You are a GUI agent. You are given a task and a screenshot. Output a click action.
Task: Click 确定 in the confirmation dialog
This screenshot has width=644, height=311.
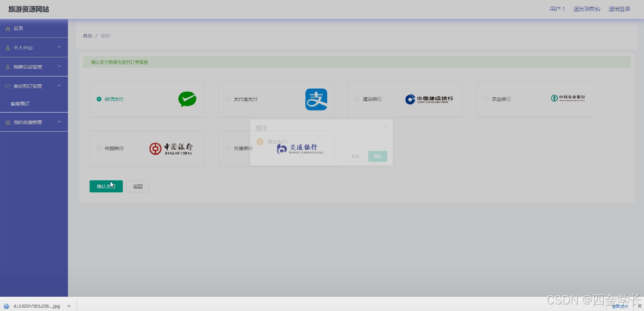pos(378,156)
